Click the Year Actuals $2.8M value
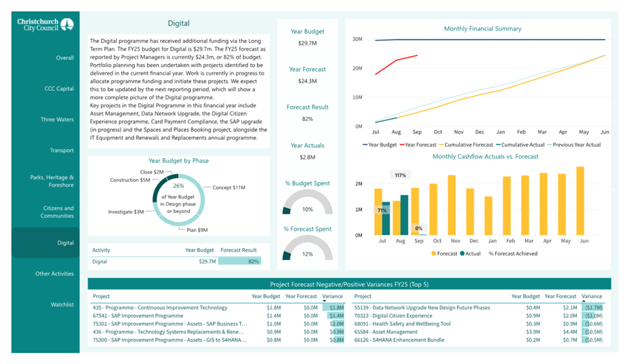 tap(307, 157)
